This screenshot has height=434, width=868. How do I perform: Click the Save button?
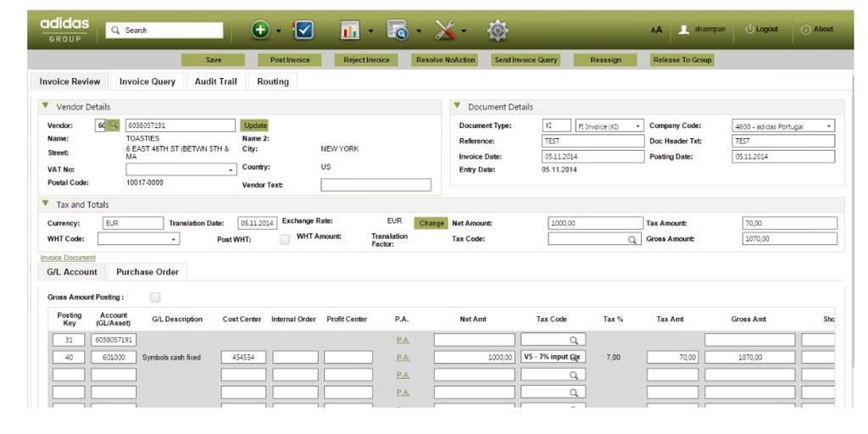(x=213, y=60)
